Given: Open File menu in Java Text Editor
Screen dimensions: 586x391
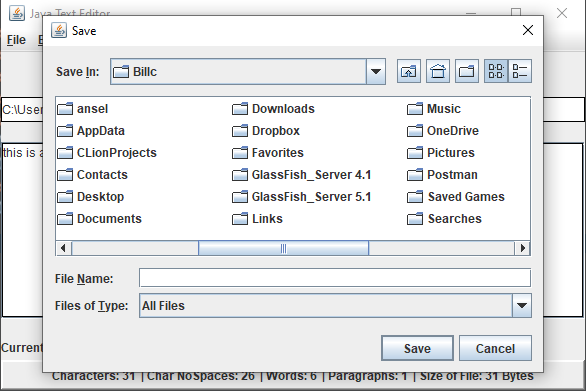Looking at the screenshot, I should (x=16, y=40).
